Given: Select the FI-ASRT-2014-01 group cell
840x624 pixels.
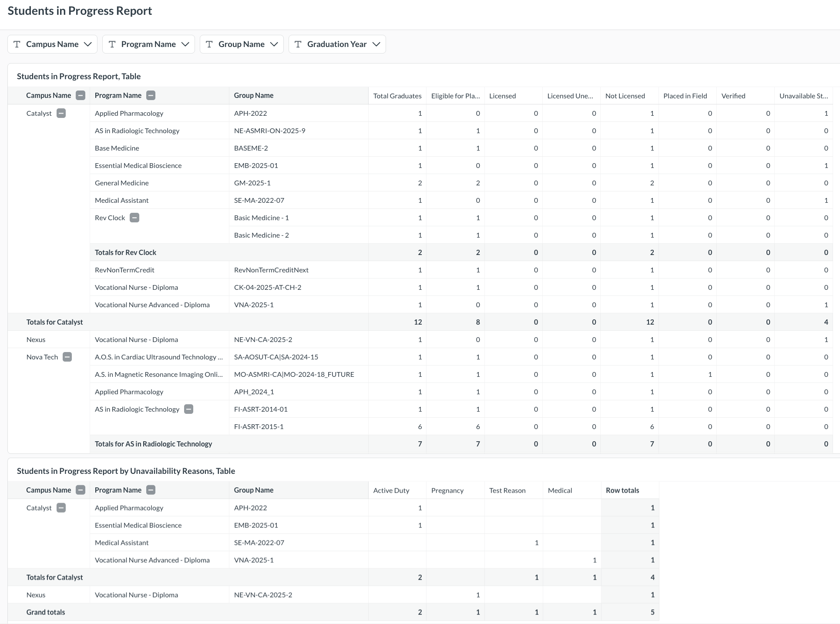Looking at the screenshot, I should tap(299, 409).
